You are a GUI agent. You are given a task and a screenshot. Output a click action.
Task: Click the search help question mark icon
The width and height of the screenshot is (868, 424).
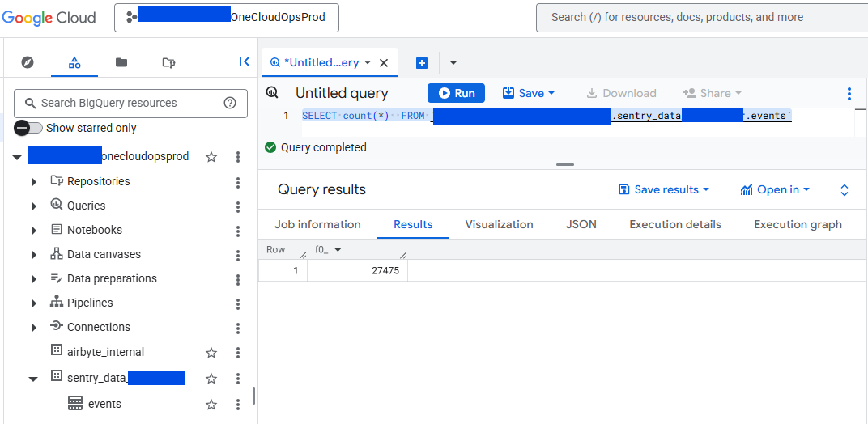tap(230, 103)
